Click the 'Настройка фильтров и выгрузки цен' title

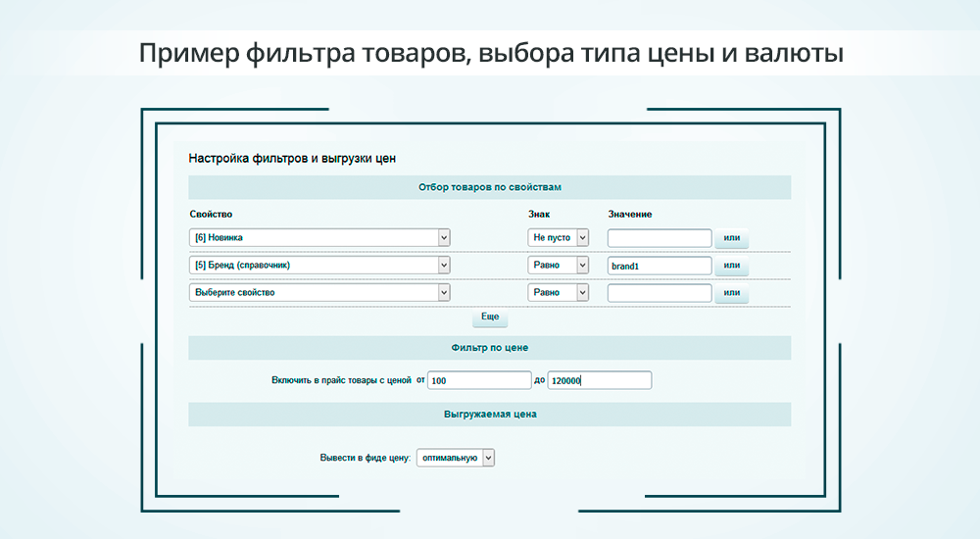point(292,159)
